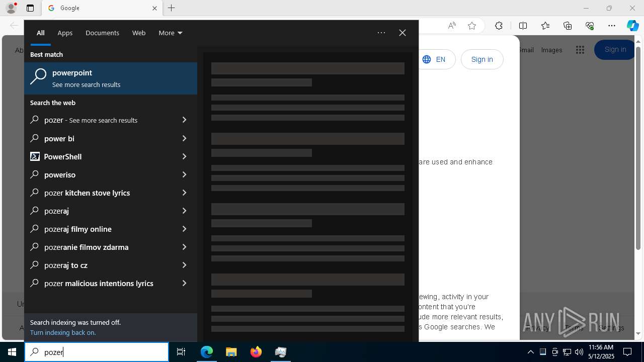Switch to the Web search tab
The height and width of the screenshot is (362, 644).
[139, 33]
